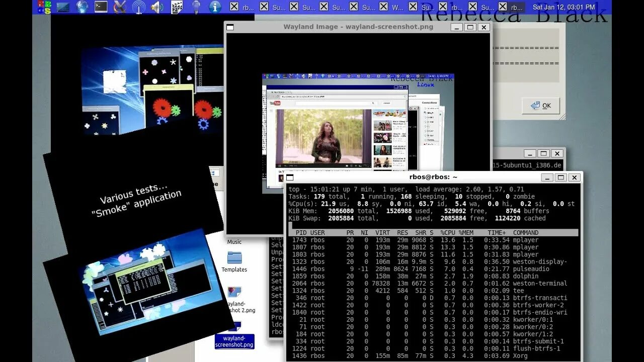Image resolution: width=644 pixels, height=362 pixels.
Task: Open the RBOS logo menu in top panel
Action: pos(44,7)
